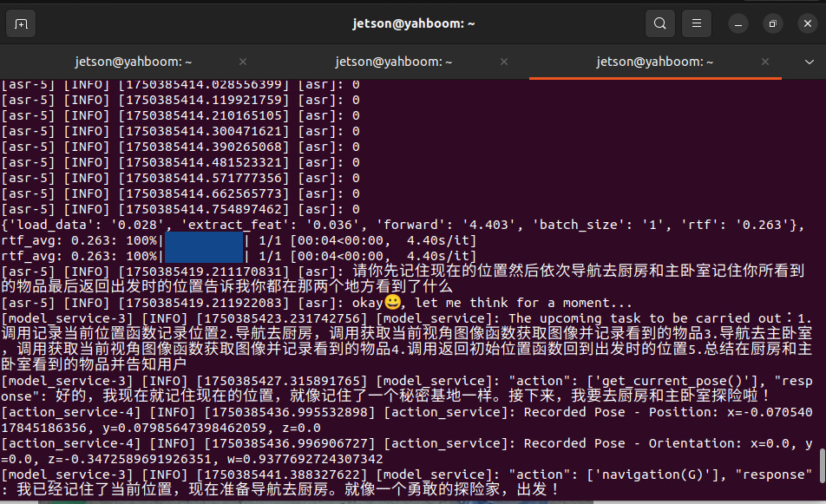
Task: Click the action text 'navigation(G)'
Action: [x=653, y=475]
